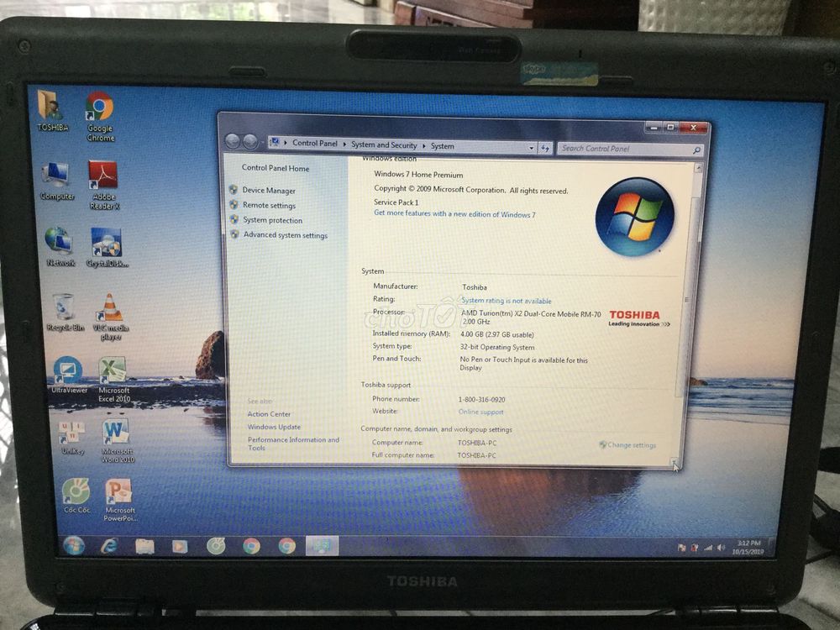Launch the VLC media player shortcut
This screenshot has height=630, width=840.
coord(110,318)
